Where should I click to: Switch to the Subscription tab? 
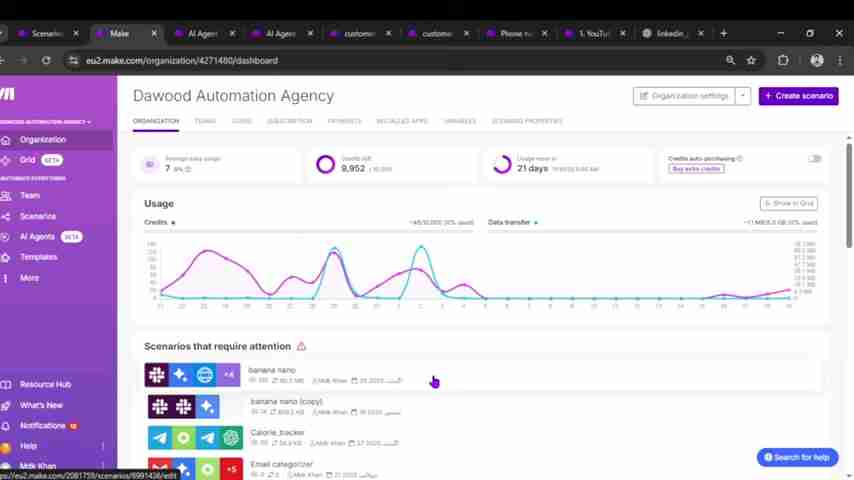(290, 121)
